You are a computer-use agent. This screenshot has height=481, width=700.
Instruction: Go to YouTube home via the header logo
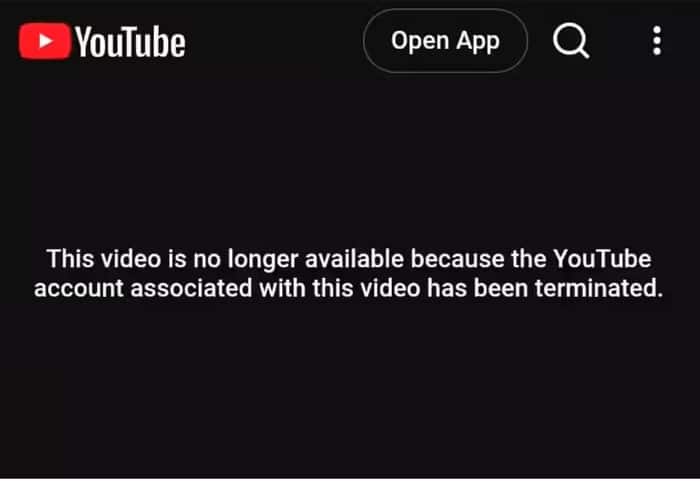click(102, 41)
